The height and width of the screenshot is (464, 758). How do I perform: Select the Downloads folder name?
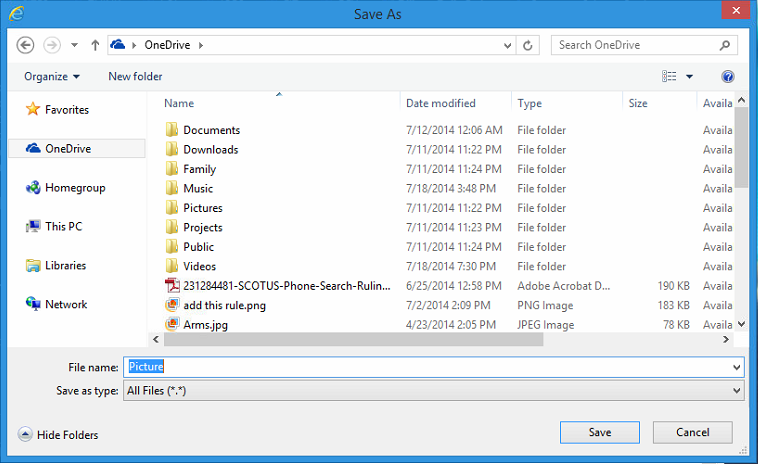click(x=210, y=149)
